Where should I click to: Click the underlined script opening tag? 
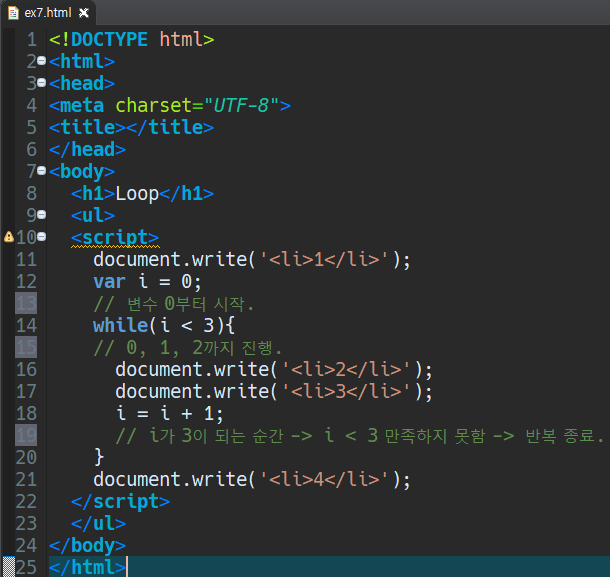pyautogui.click(x=115, y=237)
